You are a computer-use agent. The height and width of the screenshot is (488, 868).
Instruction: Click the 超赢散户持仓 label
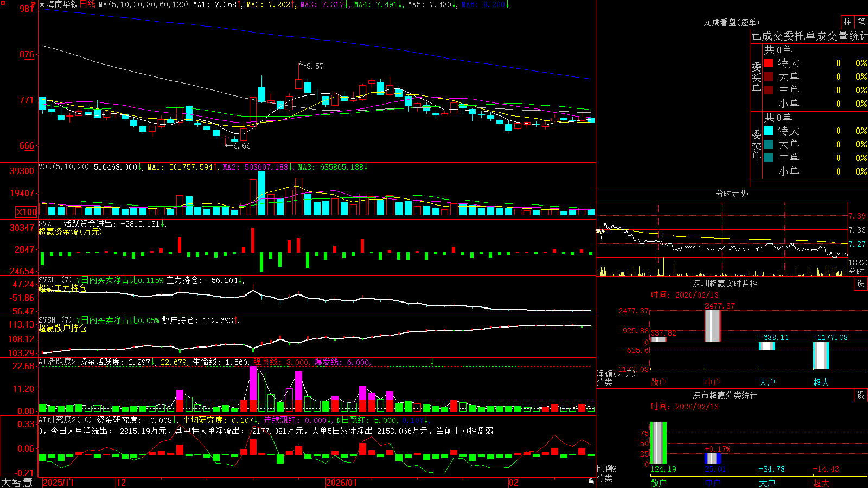[x=62, y=328]
